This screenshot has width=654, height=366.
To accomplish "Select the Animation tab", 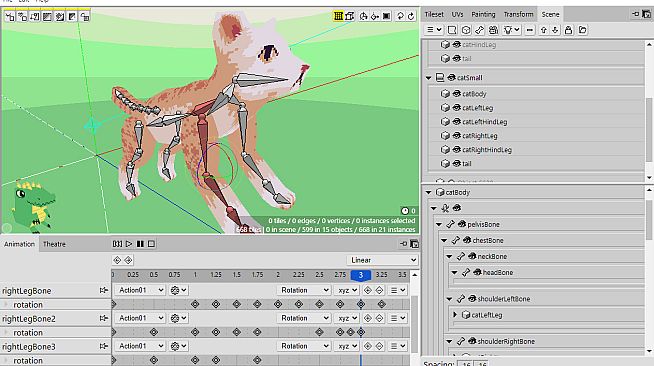I will [x=19, y=244].
